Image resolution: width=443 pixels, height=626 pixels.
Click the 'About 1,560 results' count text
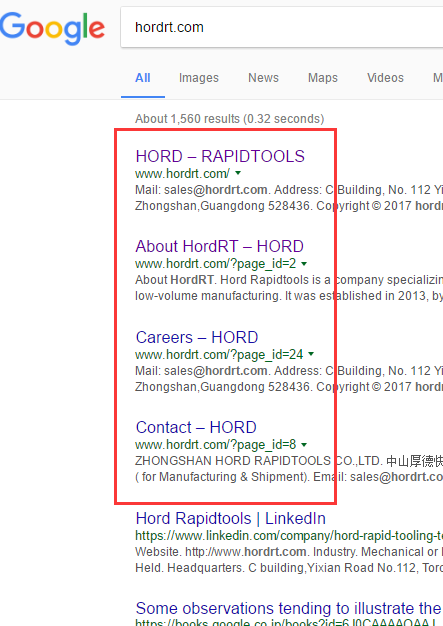[229, 119]
